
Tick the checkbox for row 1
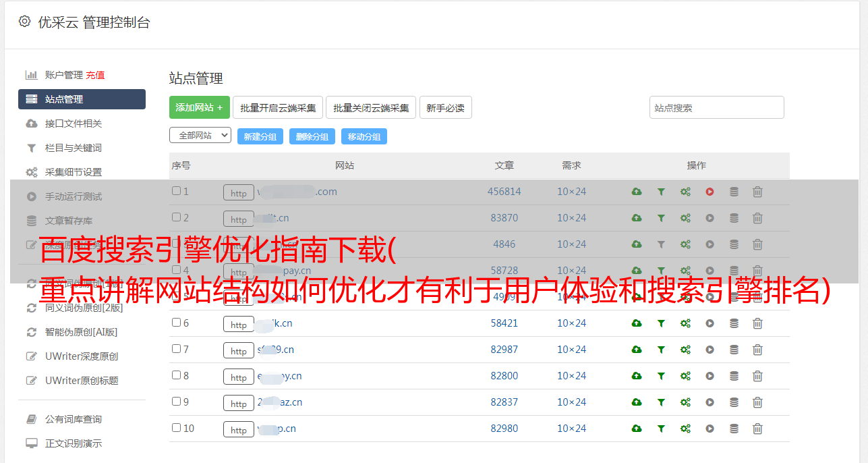click(176, 191)
